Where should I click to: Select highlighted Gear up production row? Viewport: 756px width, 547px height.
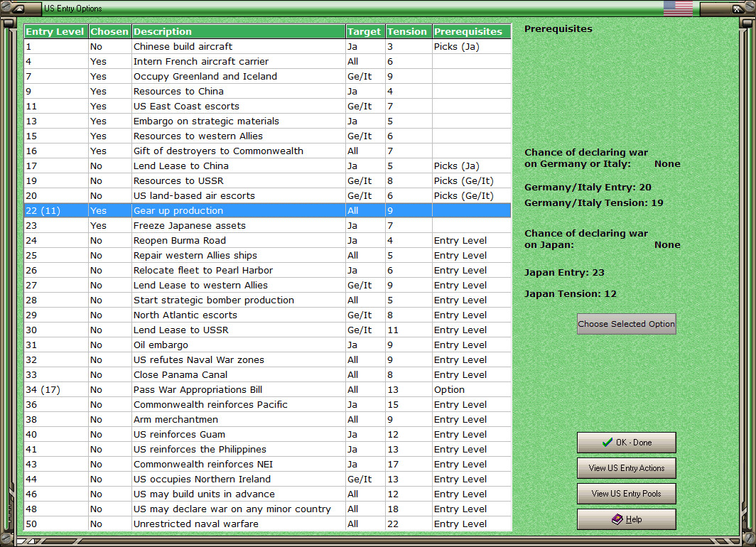(x=268, y=210)
